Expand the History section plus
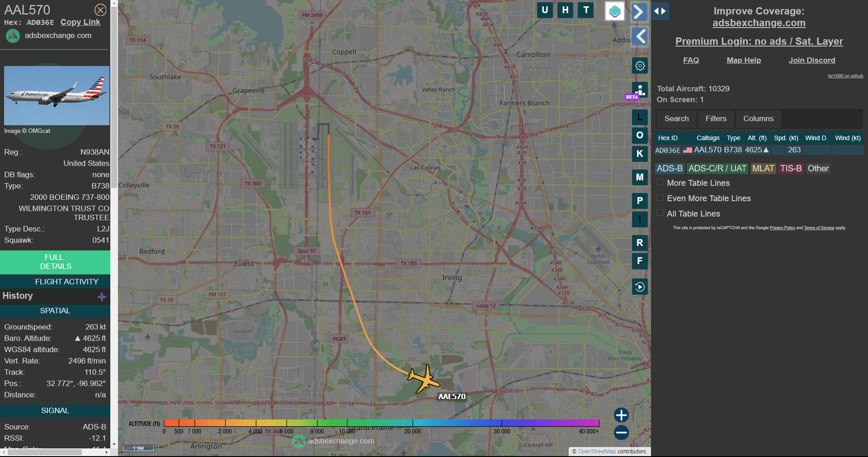 102,297
